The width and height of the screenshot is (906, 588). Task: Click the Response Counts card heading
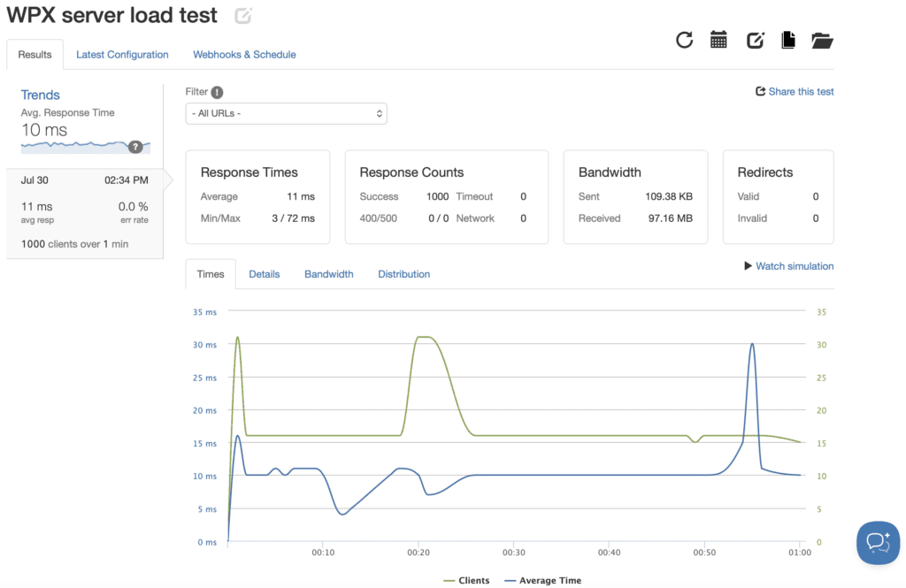[x=411, y=172]
